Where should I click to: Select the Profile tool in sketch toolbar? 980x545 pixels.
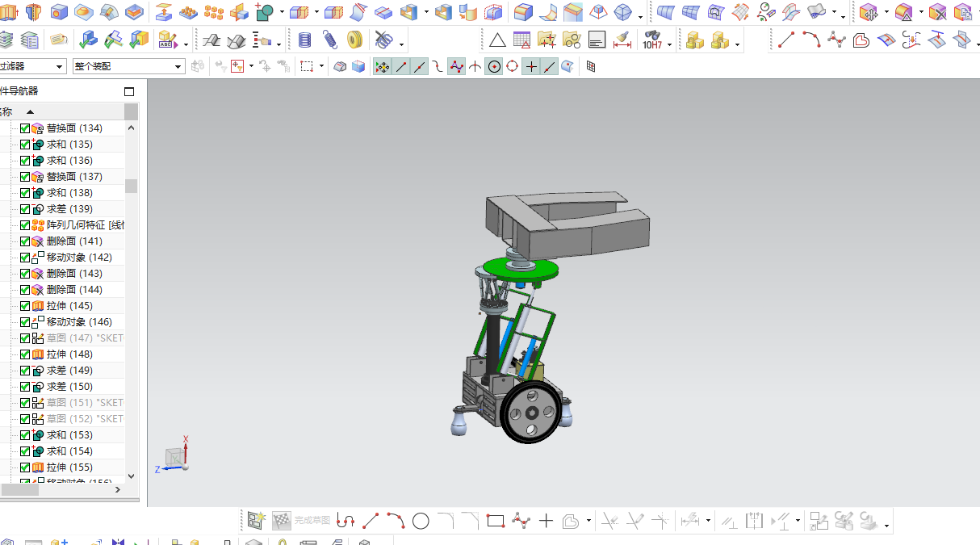pyautogui.click(x=346, y=521)
